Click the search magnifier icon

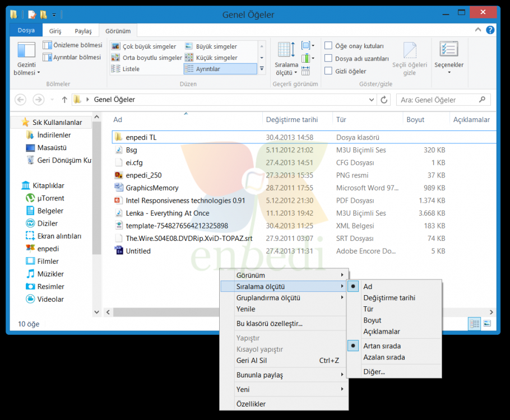click(x=483, y=100)
